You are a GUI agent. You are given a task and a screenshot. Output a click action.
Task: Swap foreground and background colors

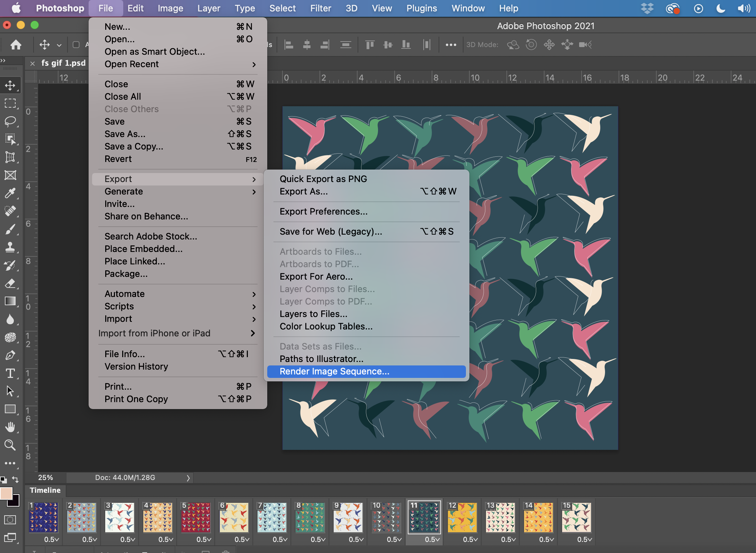pos(15,479)
